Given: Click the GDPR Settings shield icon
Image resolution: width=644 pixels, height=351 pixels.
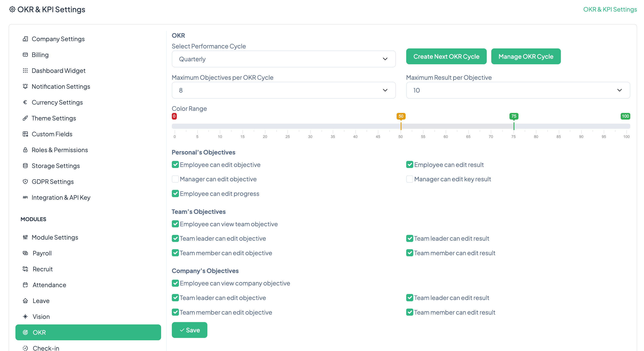Looking at the screenshot, I should pos(25,182).
